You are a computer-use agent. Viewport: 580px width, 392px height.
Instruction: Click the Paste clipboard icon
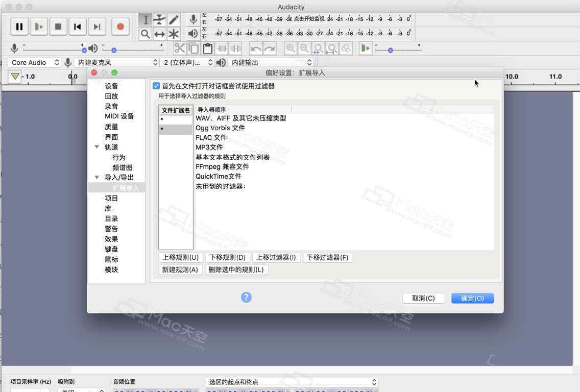207,48
